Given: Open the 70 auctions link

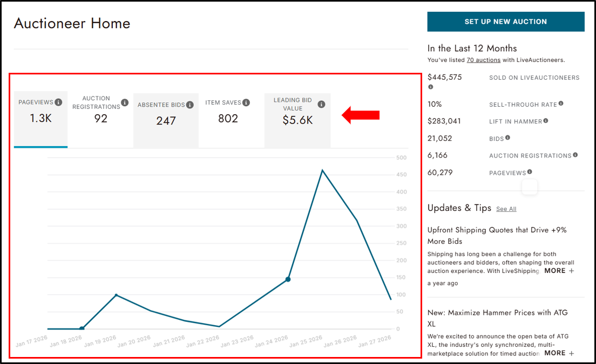Looking at the screenshot, I should (484, 60).
